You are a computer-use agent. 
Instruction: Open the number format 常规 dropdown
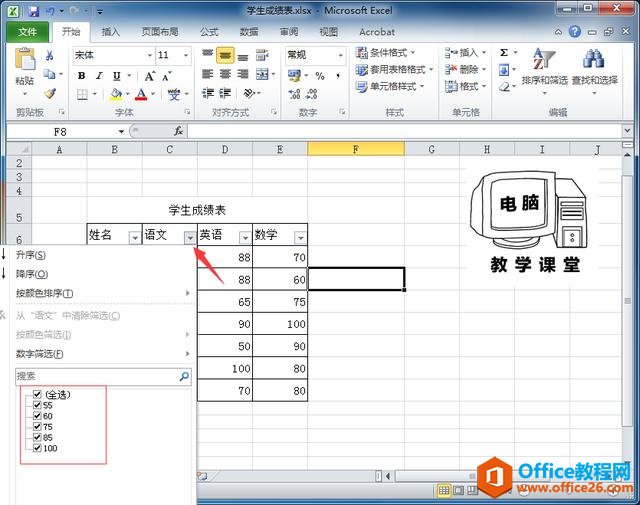click(340, 55)
